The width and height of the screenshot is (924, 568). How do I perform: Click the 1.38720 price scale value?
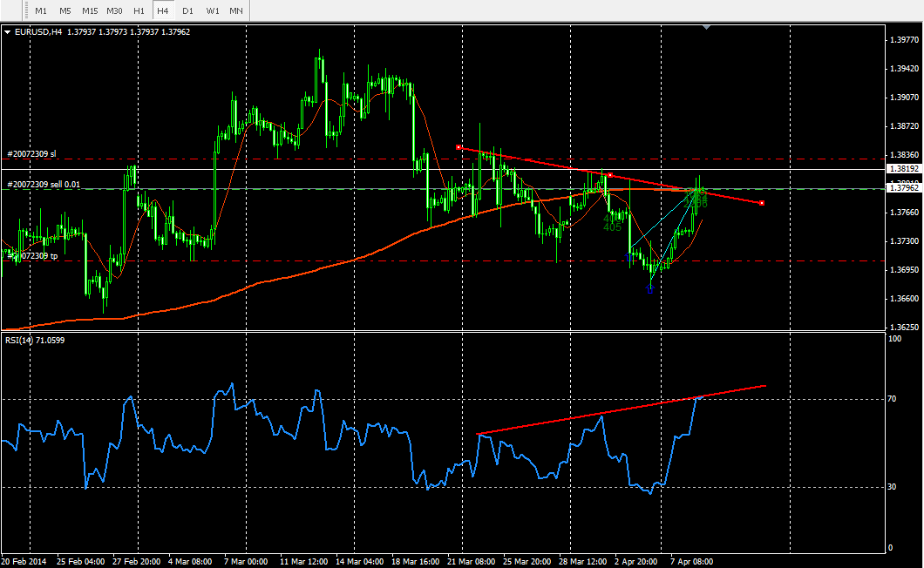tap(904, 126)
